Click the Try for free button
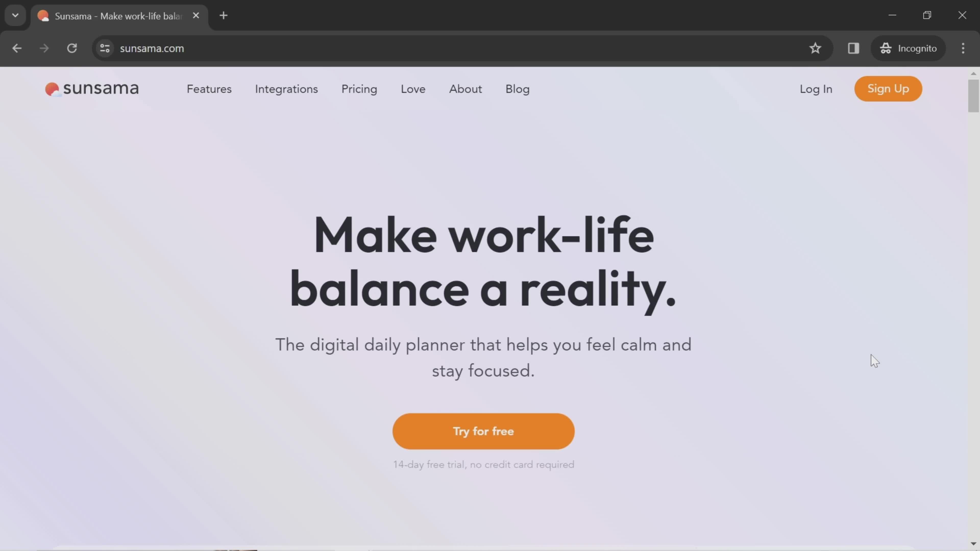Viewport: 980px width, 551px height. [x=483, y=431]
